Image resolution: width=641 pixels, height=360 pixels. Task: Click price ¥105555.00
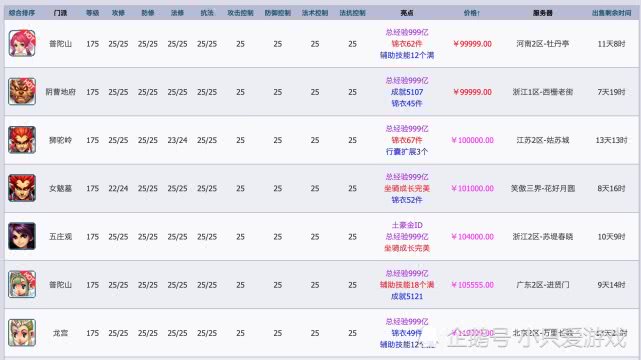coord(473,285)
